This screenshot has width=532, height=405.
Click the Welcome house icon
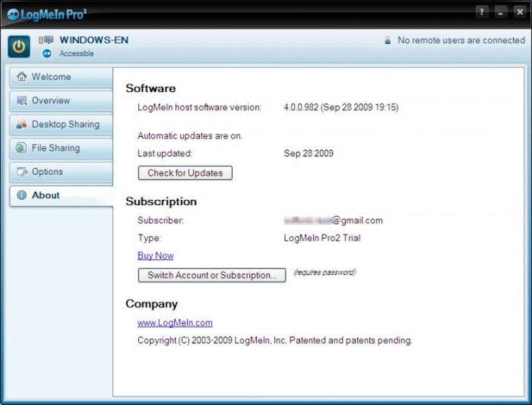[22, 77]
